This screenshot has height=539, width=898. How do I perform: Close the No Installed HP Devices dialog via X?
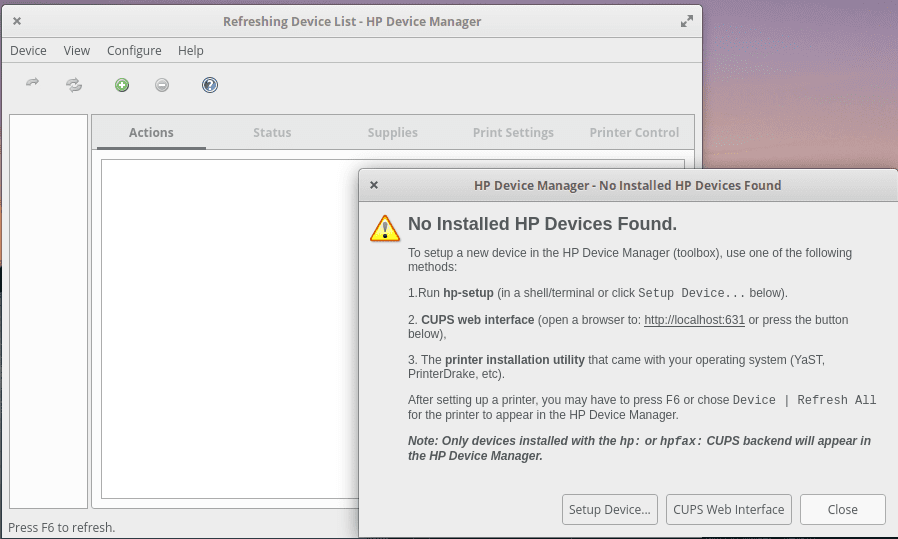(374, 185)
